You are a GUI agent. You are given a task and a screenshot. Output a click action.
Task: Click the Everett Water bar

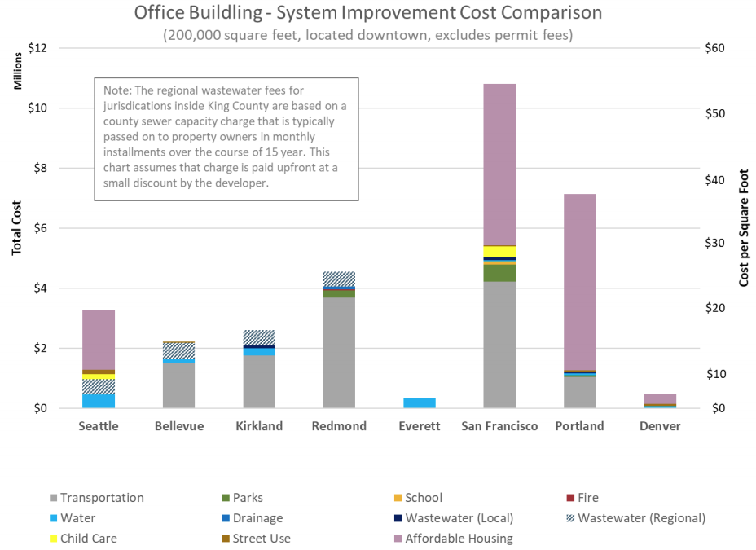point(420,403)
